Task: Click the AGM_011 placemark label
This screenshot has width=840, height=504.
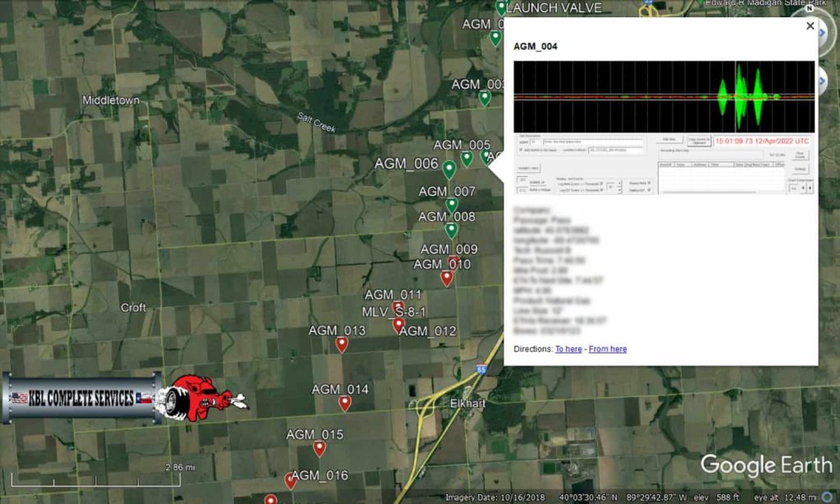Action: click(393, 294)
